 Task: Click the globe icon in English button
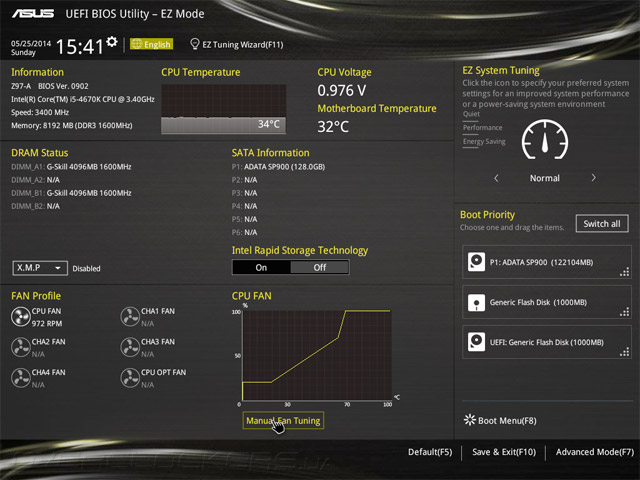point(137,44)
